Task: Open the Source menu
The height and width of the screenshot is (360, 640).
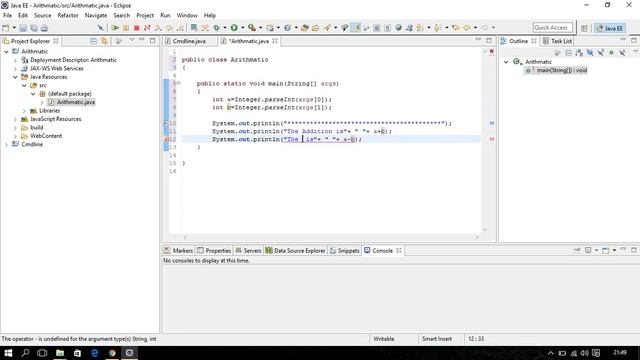Action: 42,16
